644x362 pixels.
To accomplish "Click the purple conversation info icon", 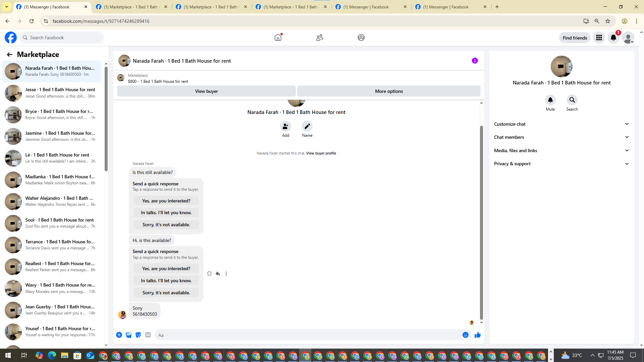I will [475, 61].
